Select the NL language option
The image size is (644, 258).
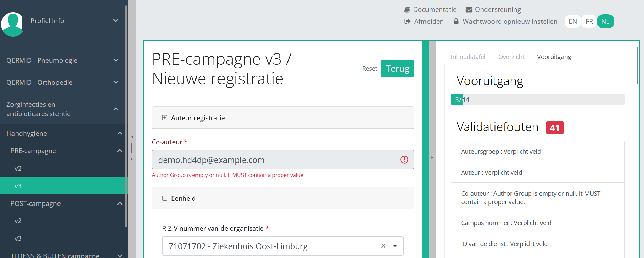[605, 22]
